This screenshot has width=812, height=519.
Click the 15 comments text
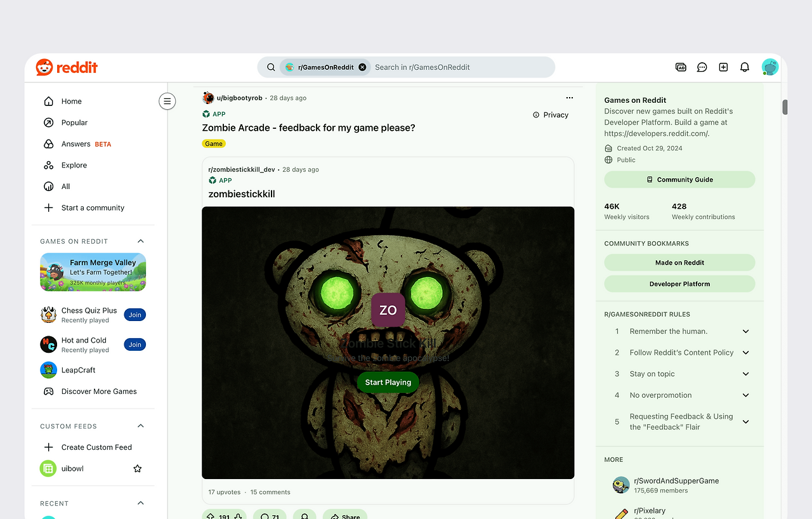pyautogui.click(x=270, y=492)
